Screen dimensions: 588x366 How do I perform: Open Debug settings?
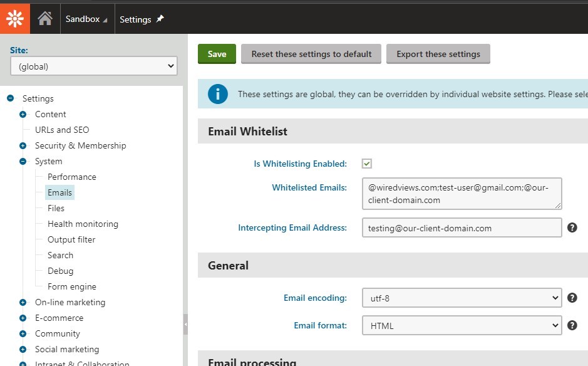(x=60, y=271)
